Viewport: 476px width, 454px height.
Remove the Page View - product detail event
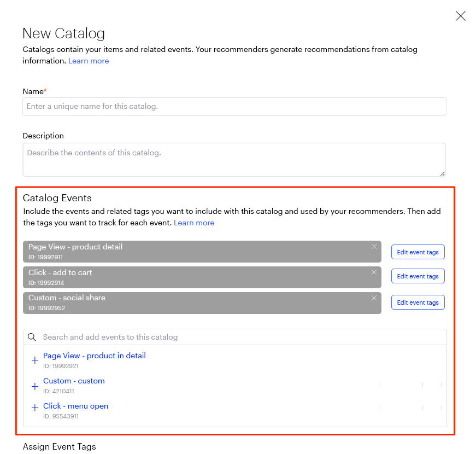374,247
